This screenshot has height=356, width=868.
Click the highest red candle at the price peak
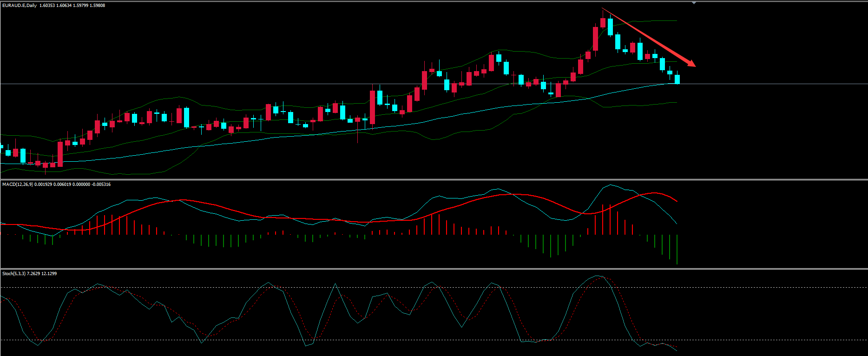click(603, 23)
